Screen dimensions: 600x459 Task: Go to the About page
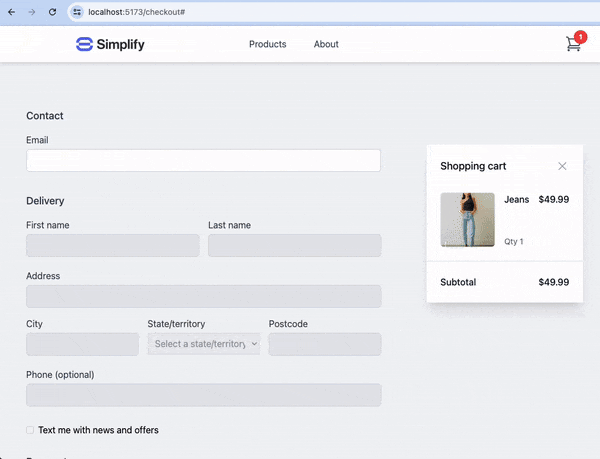point(326,44)
